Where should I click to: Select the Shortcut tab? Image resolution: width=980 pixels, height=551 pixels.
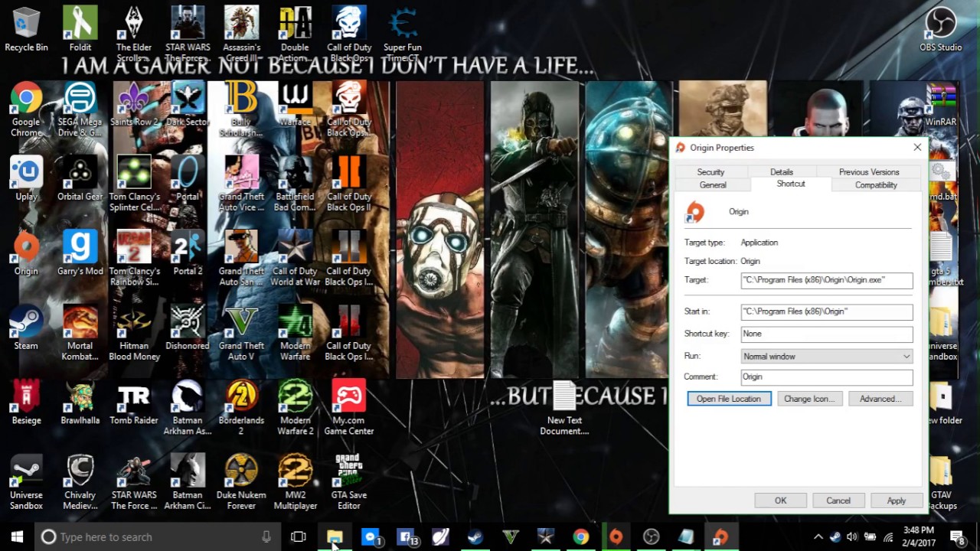coord(791,184)
